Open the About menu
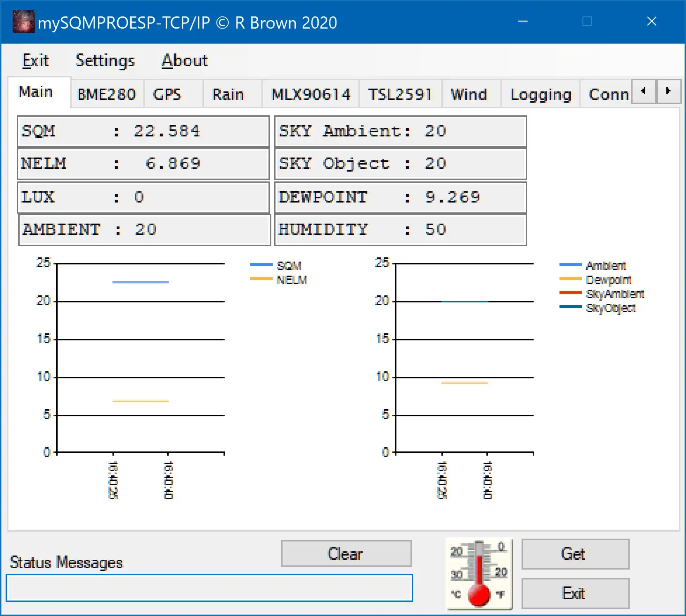Image resolution: width=686 pixels, height=616 pixels. [185, 60]
